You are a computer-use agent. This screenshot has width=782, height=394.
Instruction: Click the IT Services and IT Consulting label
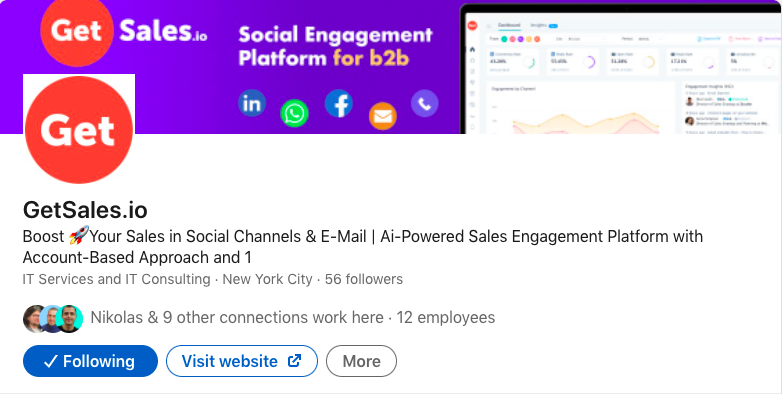tap(117, 279)
